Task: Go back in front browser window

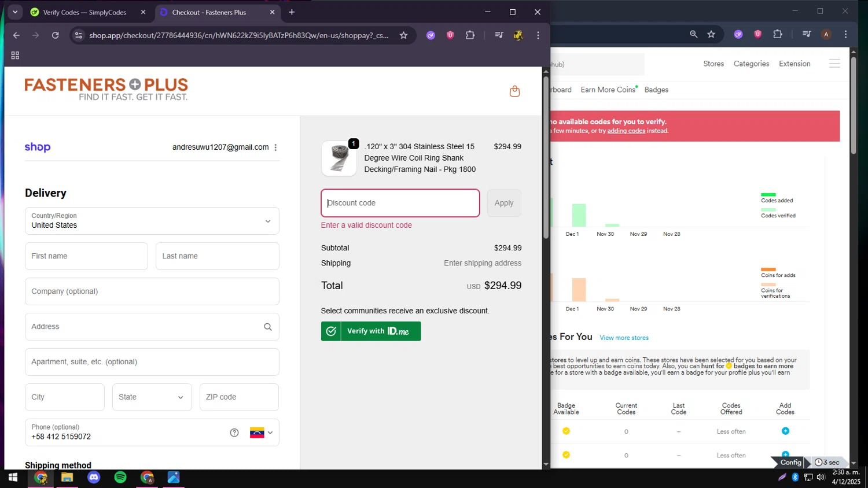Action: pyautogui.click(x=16, y=35)
